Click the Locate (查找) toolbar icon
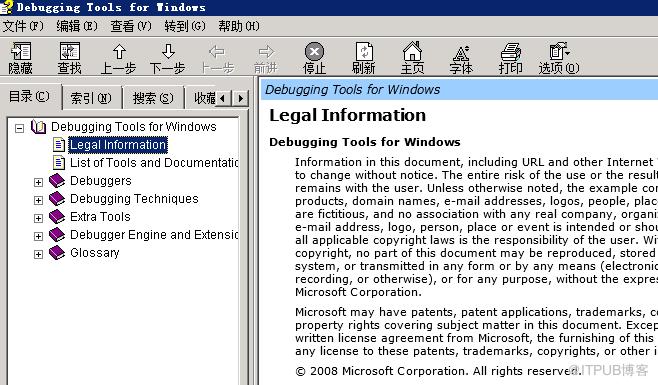 click(70, 51)
